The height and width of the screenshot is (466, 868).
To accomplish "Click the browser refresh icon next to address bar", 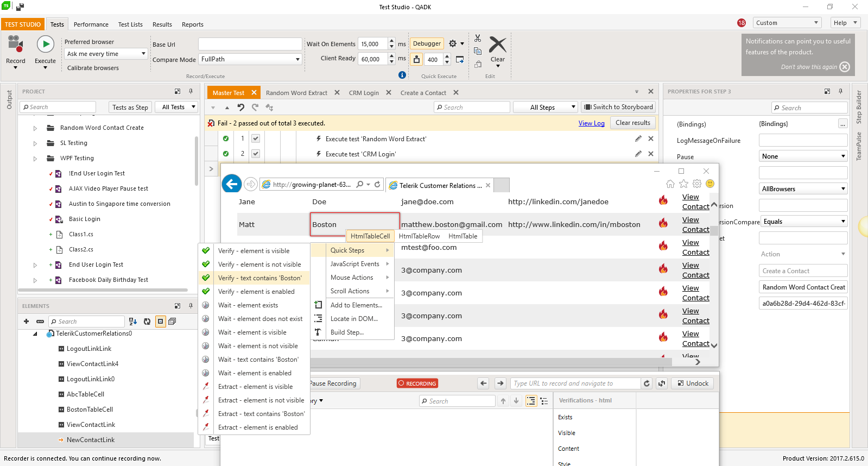I will [x=377, y=185].
